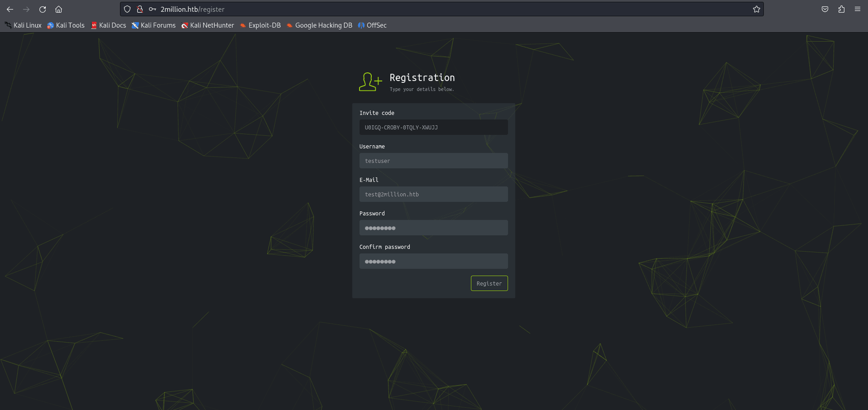This screenshot has width=868, height=410.
Task: Open the Exploit-DB bookmark
Action: [x=260, y=25]
